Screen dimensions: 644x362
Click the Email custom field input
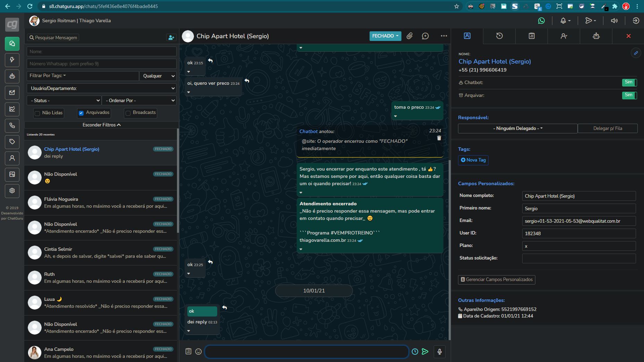(579, 221)
